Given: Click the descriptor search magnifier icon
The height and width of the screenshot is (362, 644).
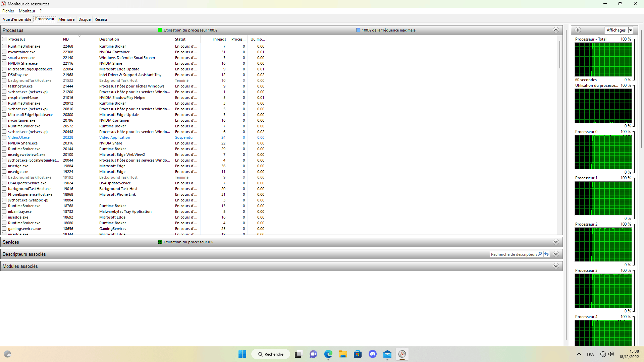Looking at the screenshot, I should [x=540, y=254].
